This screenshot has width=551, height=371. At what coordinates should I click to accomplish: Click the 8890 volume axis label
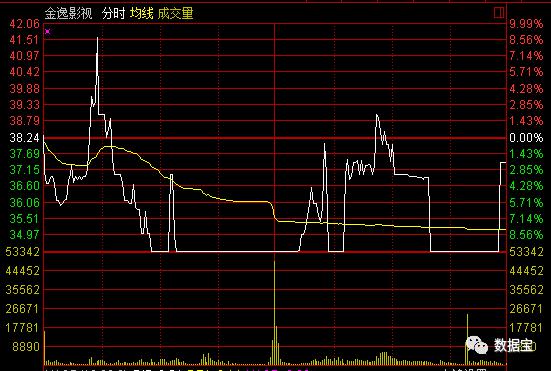(x=26, y=347)
